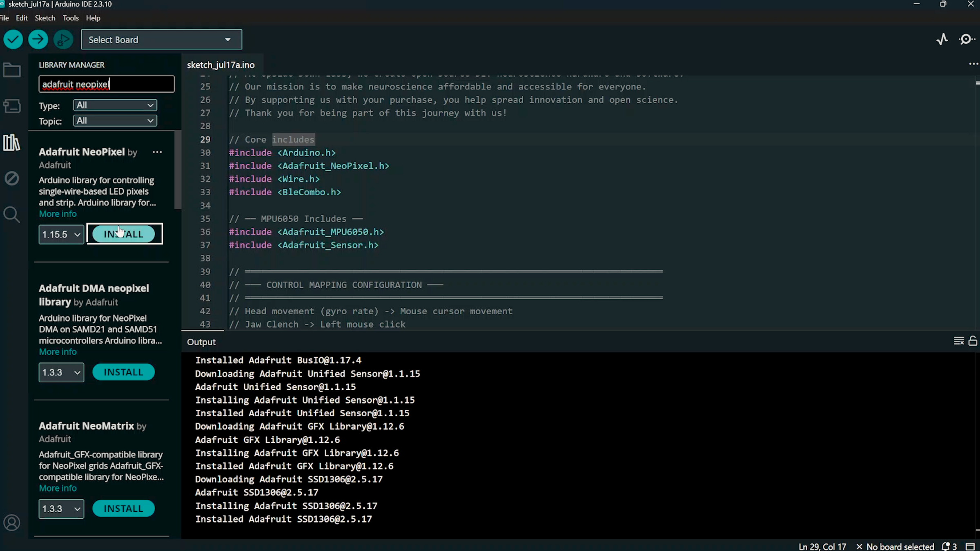Image resolution: width=980 pixels, height=551 pixels.
Task: Click the X before No board selected
Action: 860,547
